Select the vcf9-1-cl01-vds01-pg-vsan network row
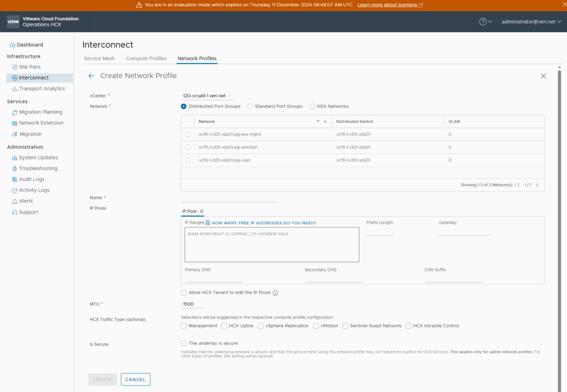The image size is (567, 392). tap(188, 161)
